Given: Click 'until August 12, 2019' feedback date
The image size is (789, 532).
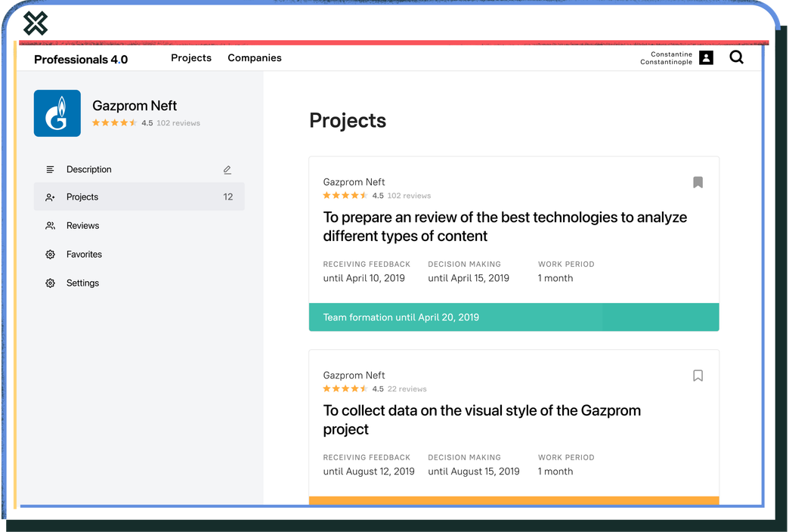Looking at the screenshot, I should tap(369, 471).
